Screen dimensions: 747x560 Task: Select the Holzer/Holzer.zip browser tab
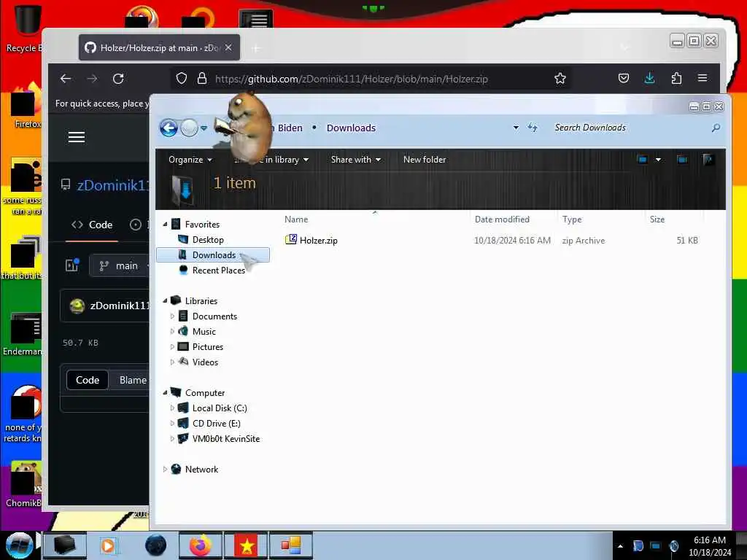[x=159, y=47]
